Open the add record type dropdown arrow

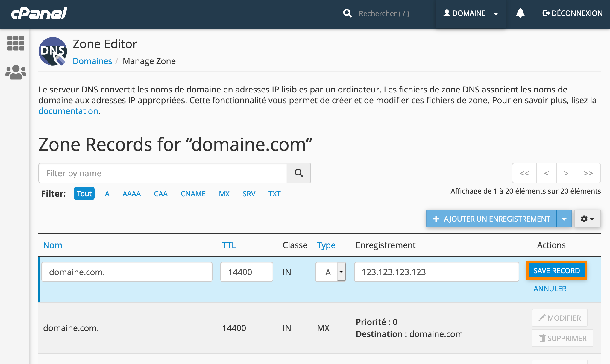564,219
